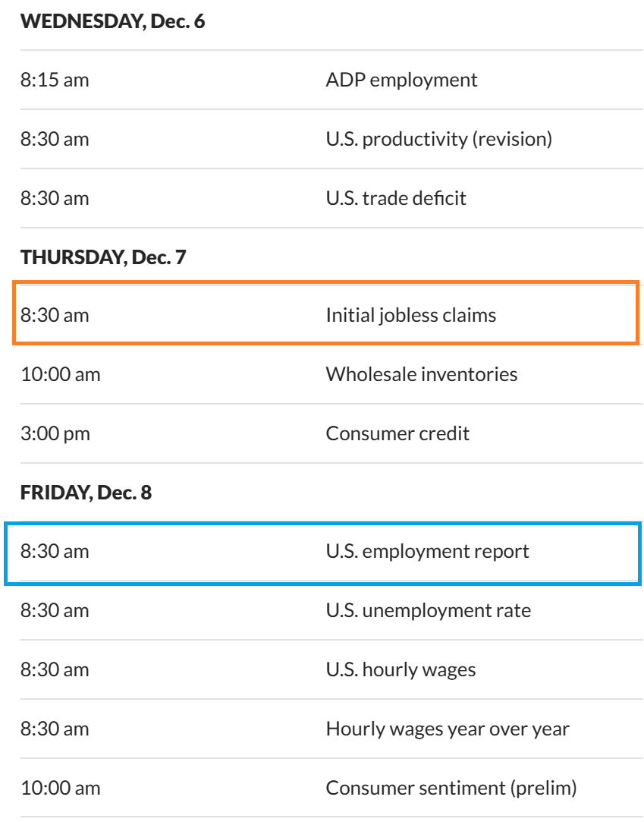Viewport: 644px width, 822px height.
Task: Open the Consumer sentiment (prelim) event
Action: tap(451, 788)
